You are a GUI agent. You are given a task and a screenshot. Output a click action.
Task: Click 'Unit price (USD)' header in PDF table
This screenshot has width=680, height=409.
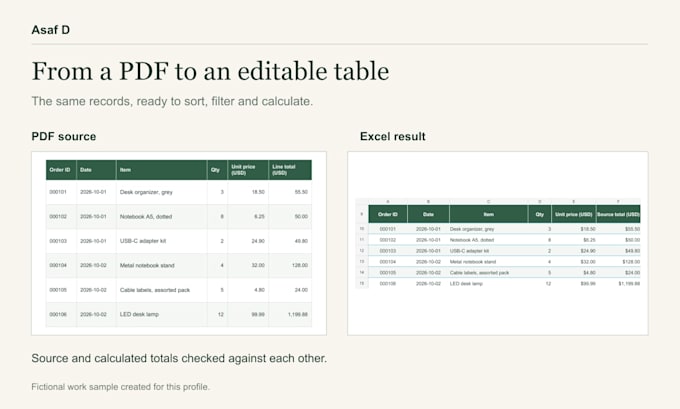(243, 170)
